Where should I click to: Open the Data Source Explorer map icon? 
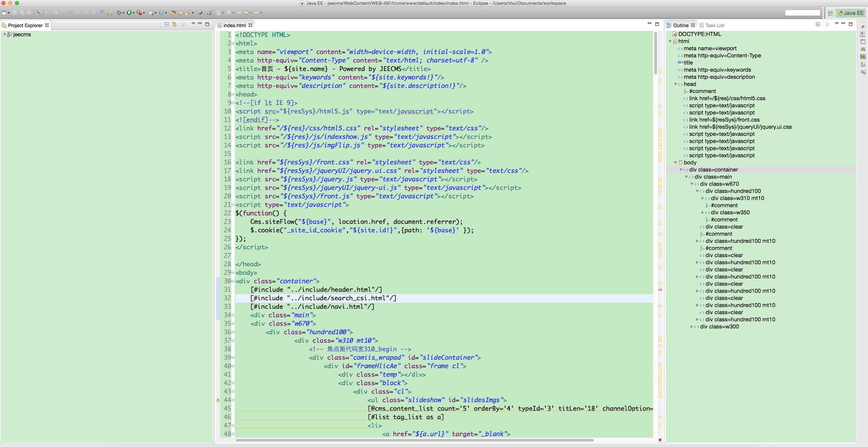pyautogui.click(x=863, y=57)
